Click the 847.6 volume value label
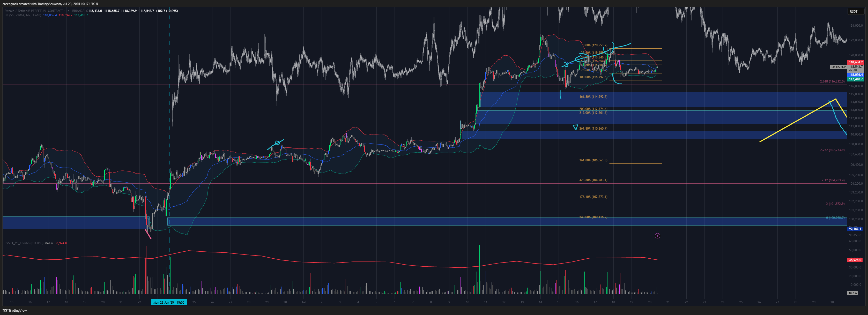Screen dimensions: 868x315 tap(853, 293)
